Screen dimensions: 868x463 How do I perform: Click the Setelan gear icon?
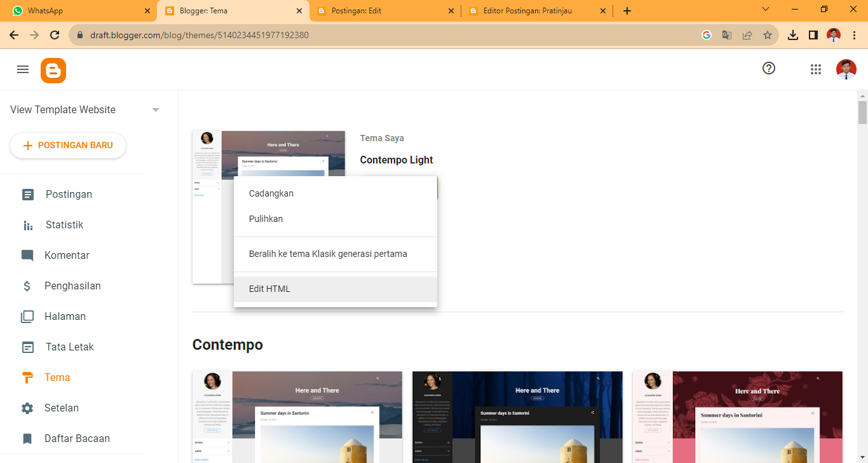tap(27, 408)
